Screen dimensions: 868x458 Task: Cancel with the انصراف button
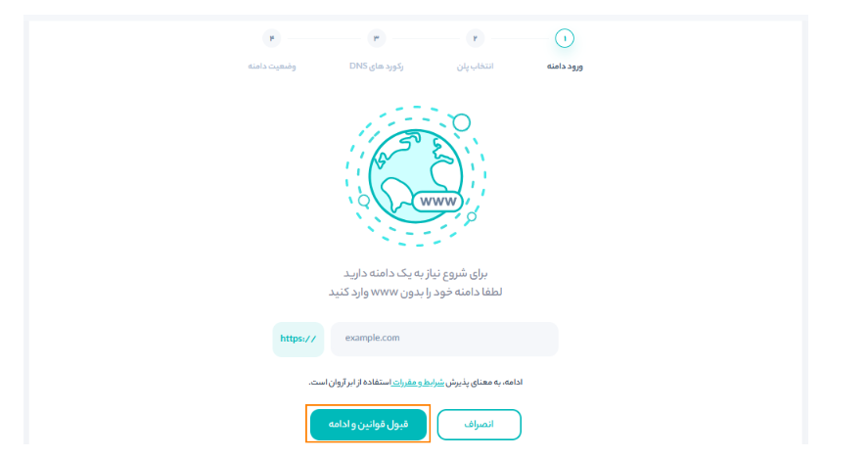coord(479,424)
